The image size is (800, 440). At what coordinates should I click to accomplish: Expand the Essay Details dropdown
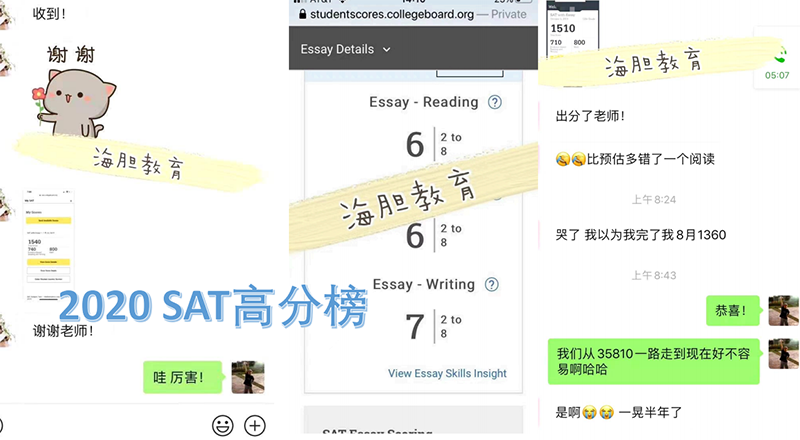pyautogui.click(x=345, y=50)
